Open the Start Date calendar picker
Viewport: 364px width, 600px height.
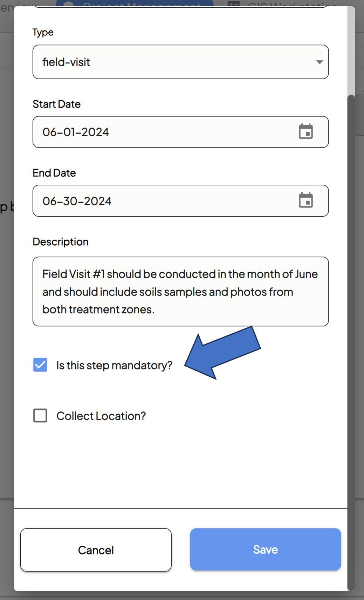(305, 132)
